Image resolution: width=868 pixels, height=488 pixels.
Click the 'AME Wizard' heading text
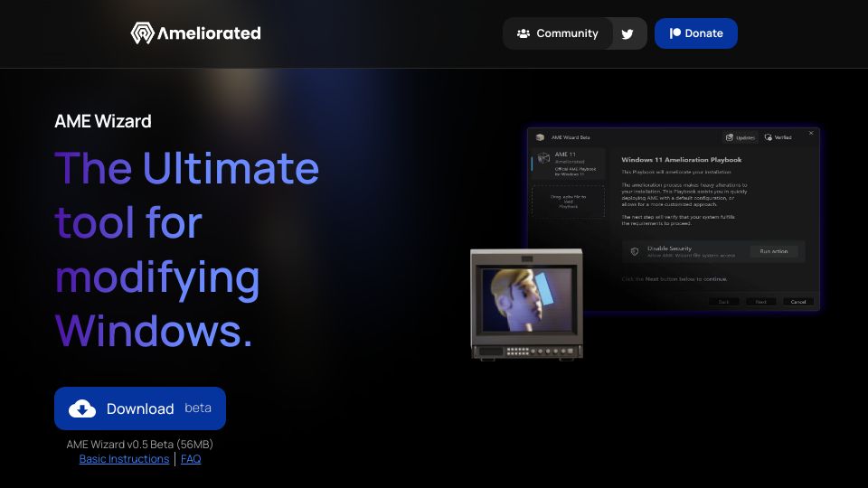(103, 121)
